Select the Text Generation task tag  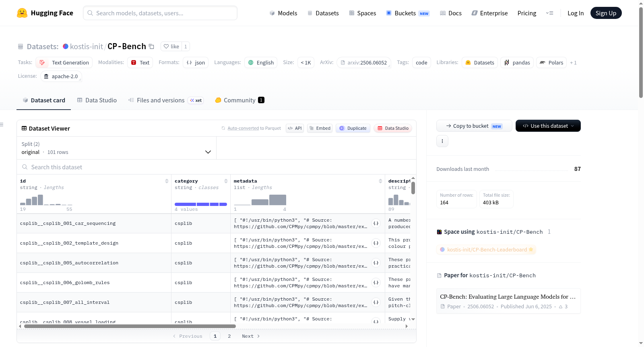(x=64, y=62)
